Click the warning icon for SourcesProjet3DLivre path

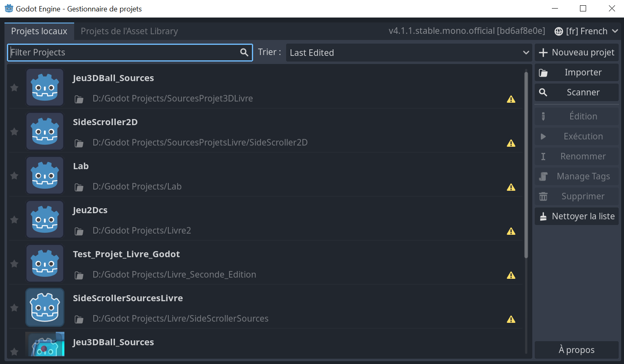pos(511,99)
